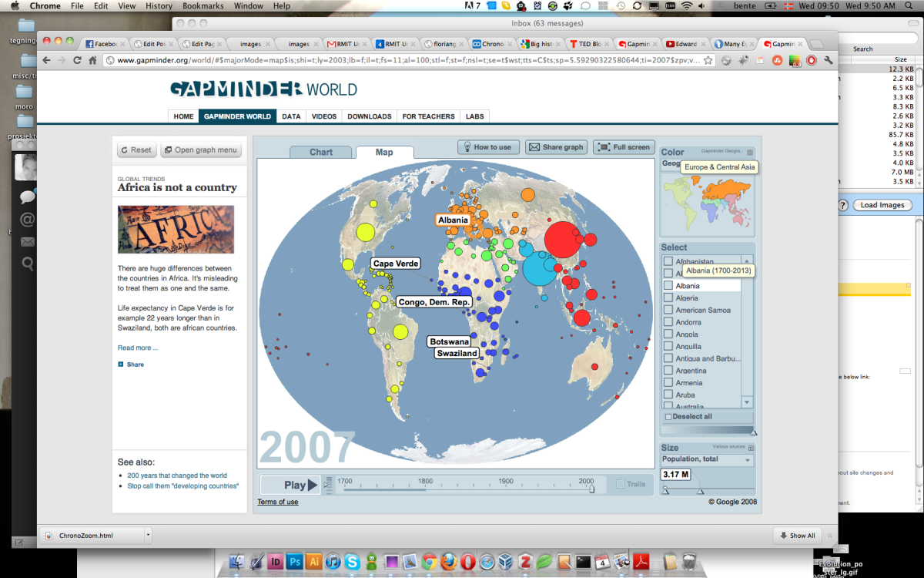Open '200 years that changed the world' link

177,476
